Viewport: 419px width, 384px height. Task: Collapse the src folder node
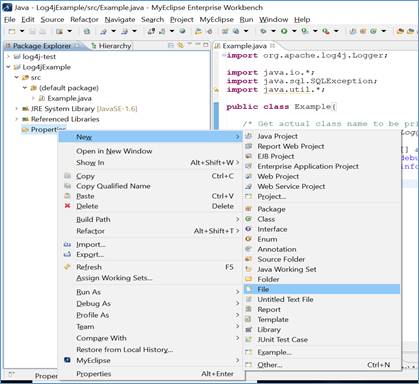pos(16,77)
